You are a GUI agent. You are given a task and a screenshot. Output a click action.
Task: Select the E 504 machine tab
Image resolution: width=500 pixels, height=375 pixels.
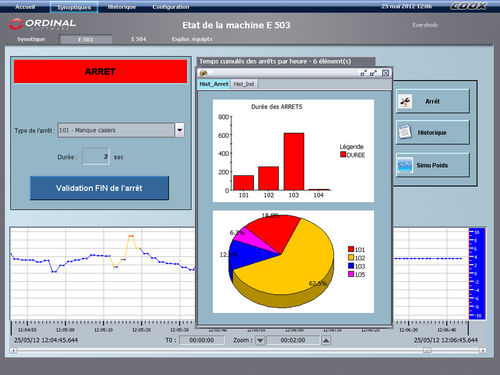tap(138, 39)
